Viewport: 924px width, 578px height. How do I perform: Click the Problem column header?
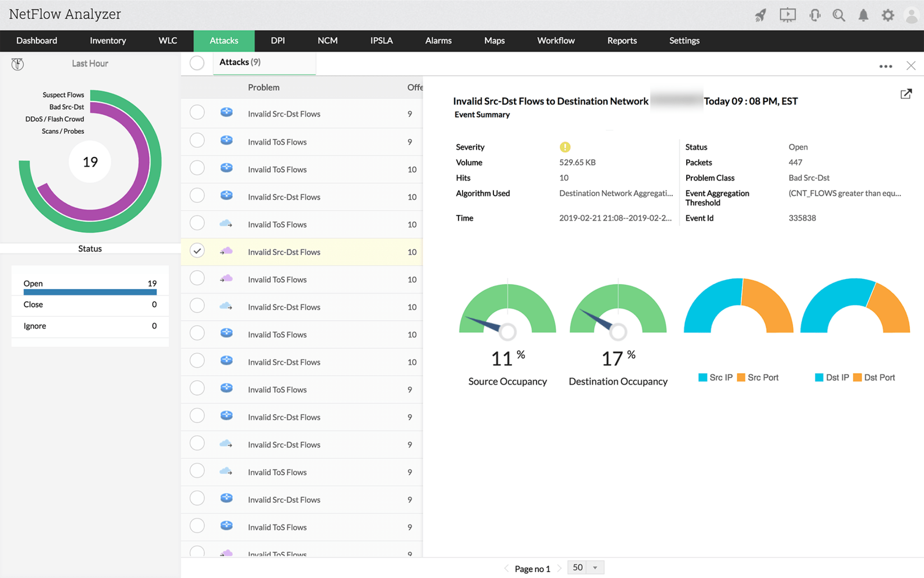tap(263, 88)
